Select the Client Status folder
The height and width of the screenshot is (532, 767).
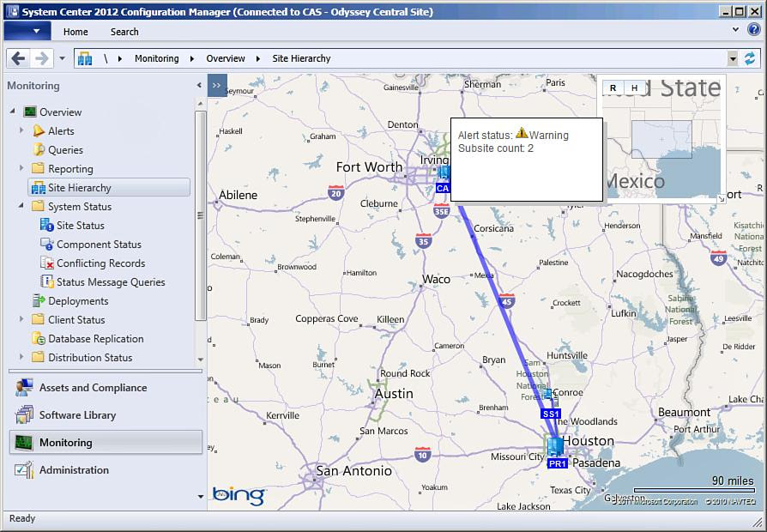pos(76,320)
